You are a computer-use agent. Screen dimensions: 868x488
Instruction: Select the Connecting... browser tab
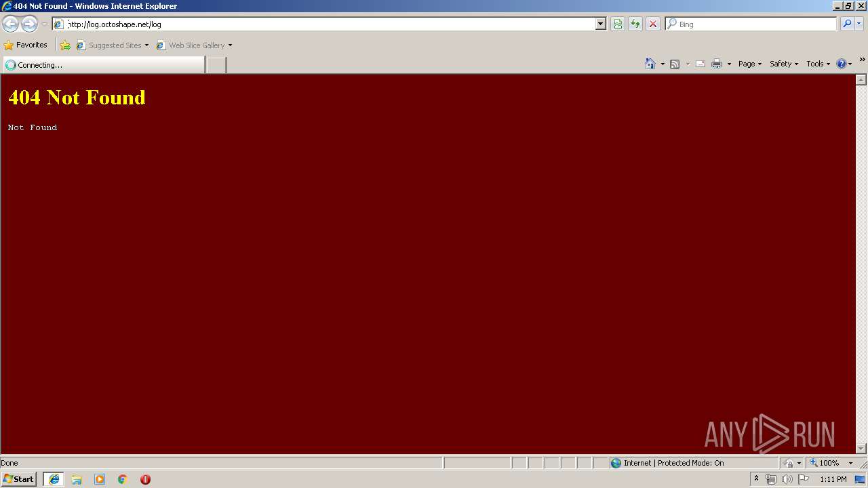(104, 65)
